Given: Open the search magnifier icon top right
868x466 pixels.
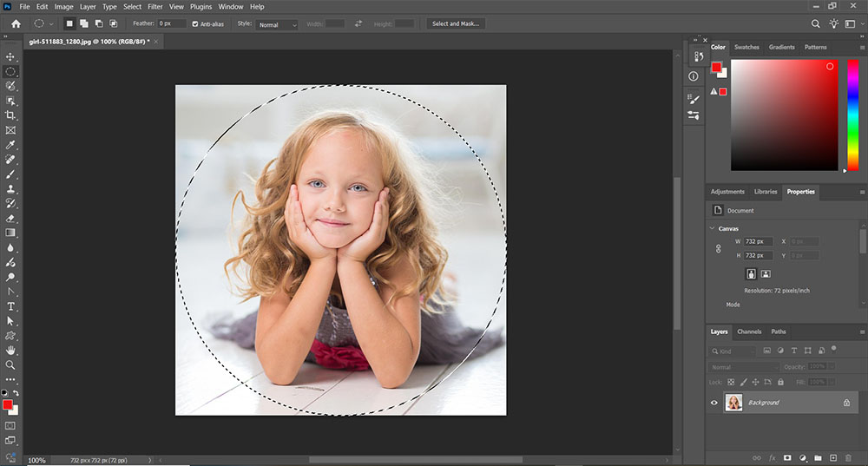Looking at the screenshot, I should [x=815, y=24].
